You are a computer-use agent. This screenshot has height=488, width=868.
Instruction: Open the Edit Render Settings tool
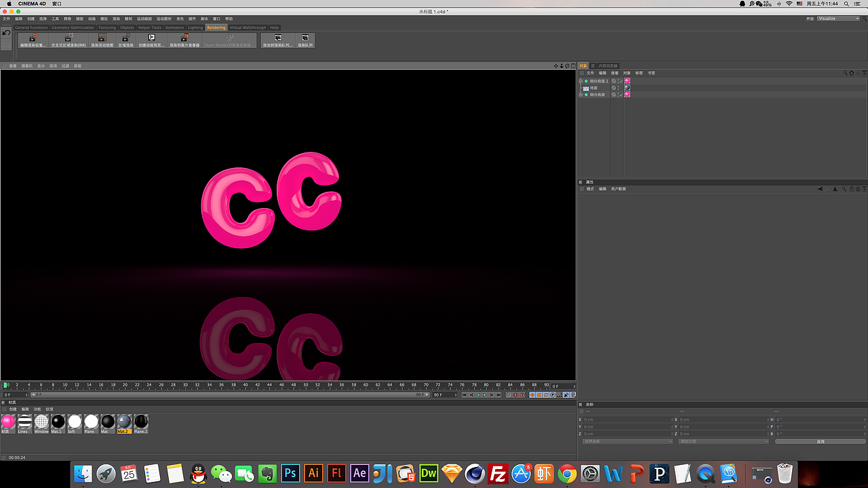click(x=33, y=41)
